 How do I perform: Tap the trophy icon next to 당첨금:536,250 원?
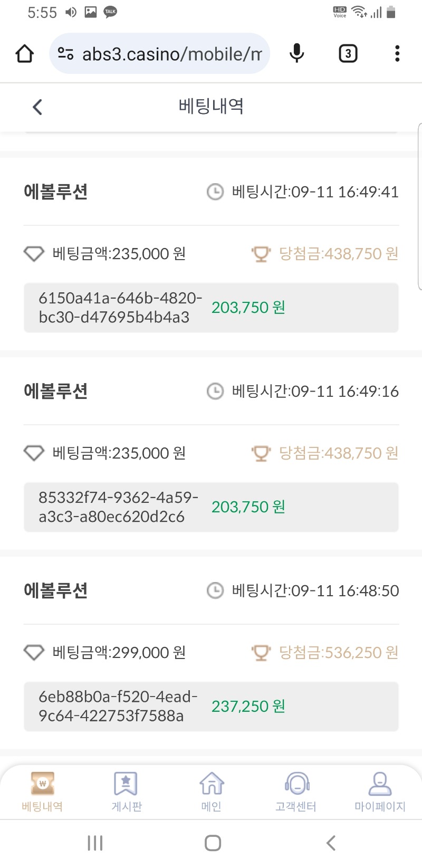[x=261, y=653]
